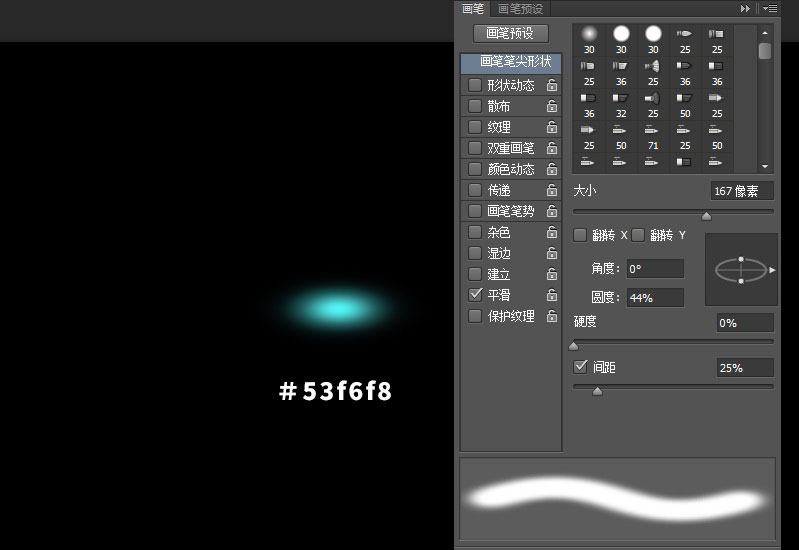Select the size 71 brush preset
The image size is (799, 550).
coord(653,136)
